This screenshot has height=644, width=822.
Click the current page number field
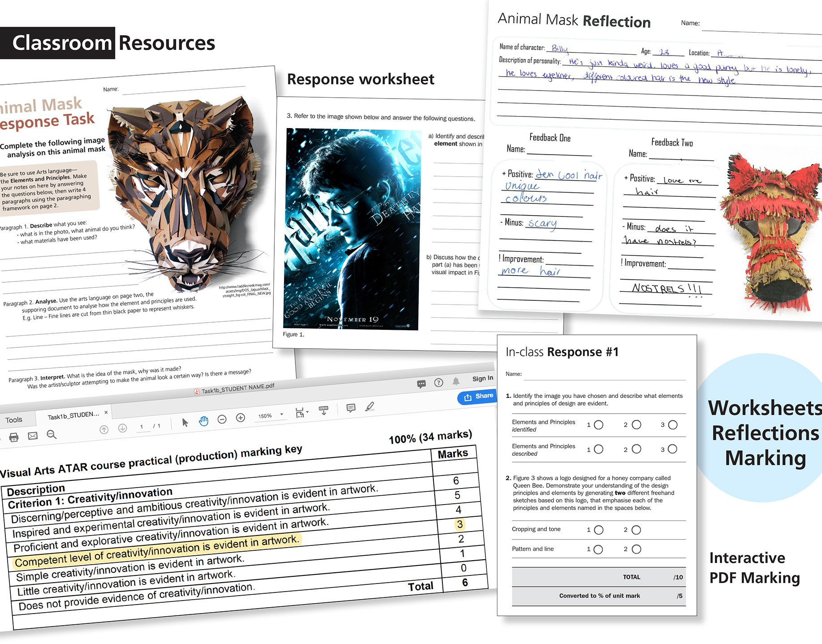(x=142, y=427)
